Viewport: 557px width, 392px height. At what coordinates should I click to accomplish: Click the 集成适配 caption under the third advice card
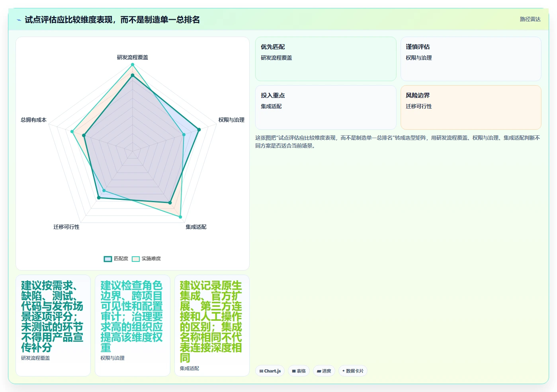(x=189, y=369)
